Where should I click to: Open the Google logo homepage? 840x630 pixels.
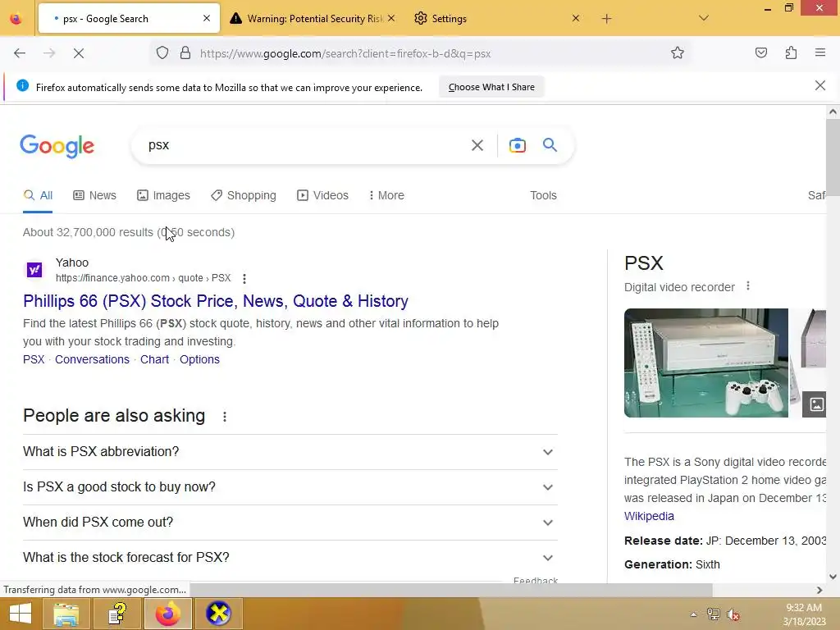pos(57,146)
